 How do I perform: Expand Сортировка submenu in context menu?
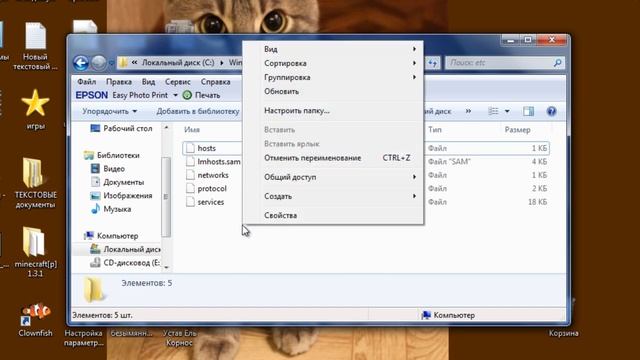pos(333,63)
